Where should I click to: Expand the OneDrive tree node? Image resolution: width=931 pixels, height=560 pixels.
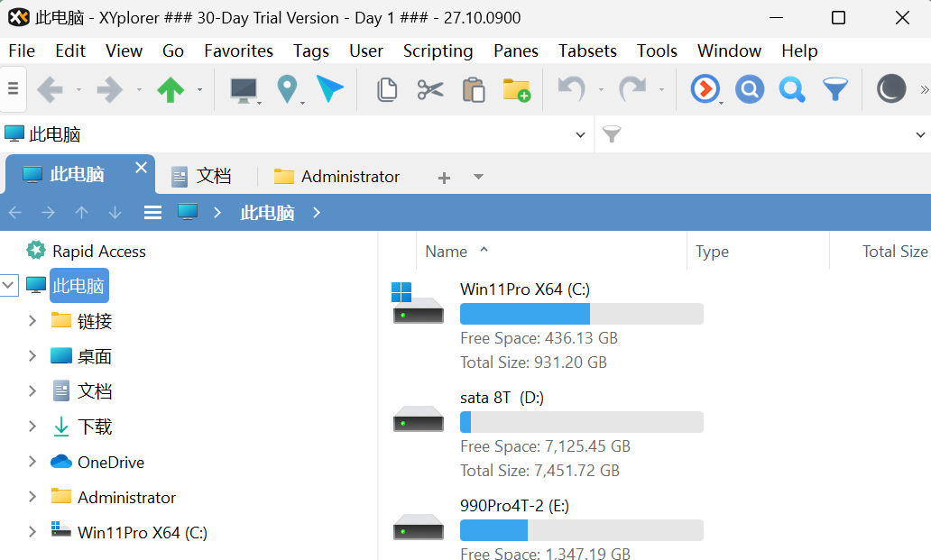pos(32,462)
